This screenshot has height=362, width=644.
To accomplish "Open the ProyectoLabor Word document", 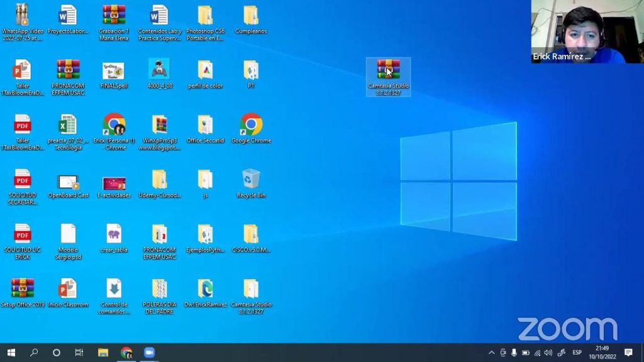I will click(68, 16).
